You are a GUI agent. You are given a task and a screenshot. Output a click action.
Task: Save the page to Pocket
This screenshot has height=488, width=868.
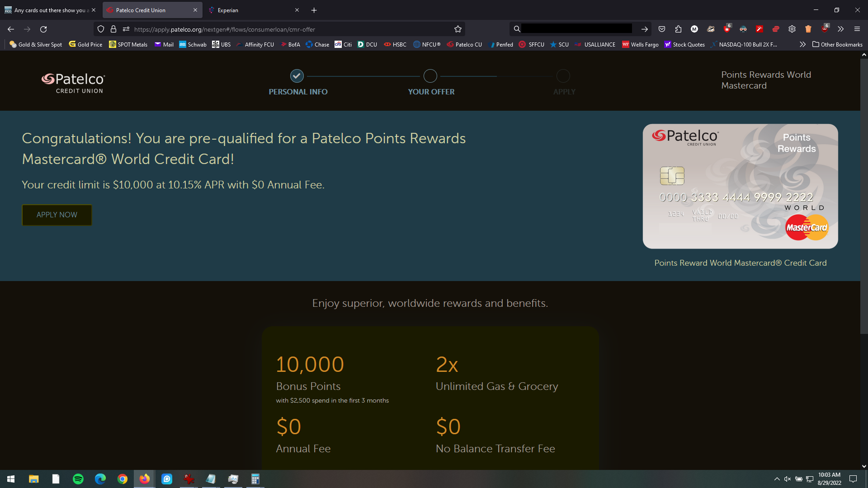(662, 29)
